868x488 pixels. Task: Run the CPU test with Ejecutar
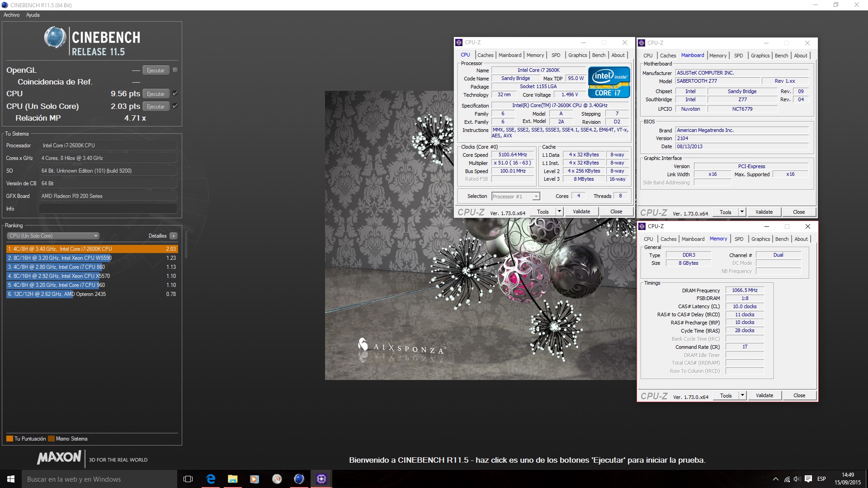[156, 94]
